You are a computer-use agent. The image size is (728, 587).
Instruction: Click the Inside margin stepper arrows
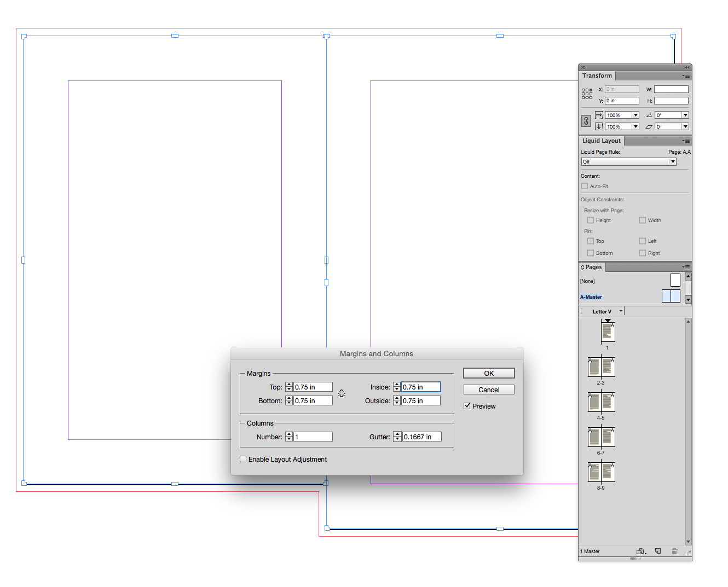397,387
